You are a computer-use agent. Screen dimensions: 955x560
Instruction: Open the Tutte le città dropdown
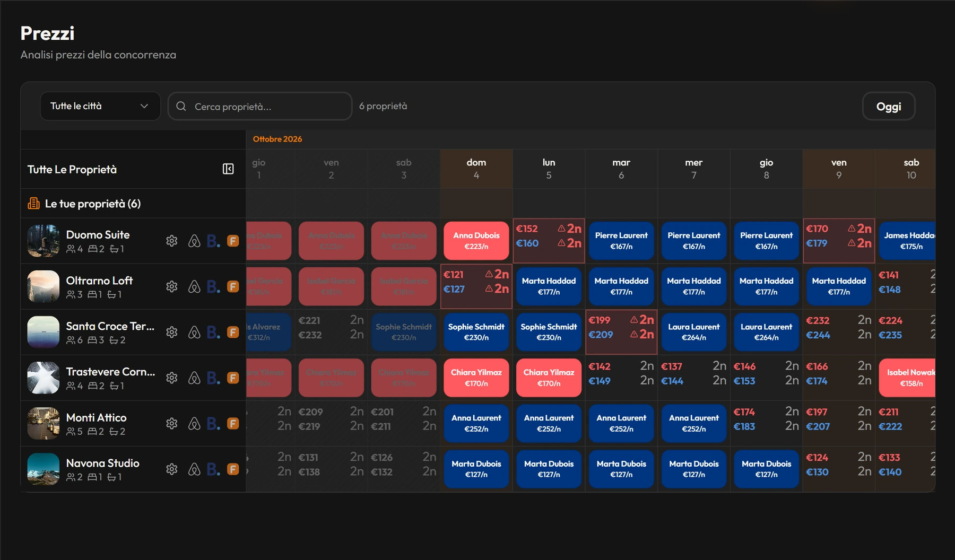[100, 106]
